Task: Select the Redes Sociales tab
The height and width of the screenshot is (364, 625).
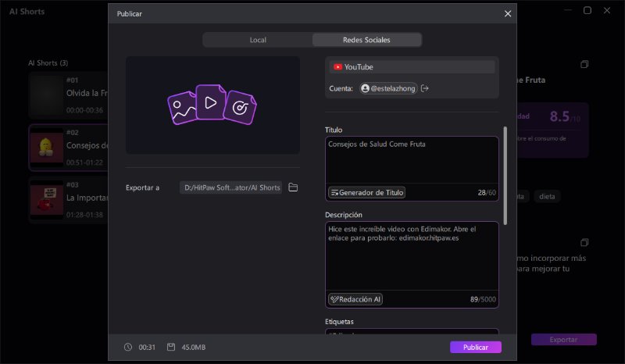Action: coord(366,40)
